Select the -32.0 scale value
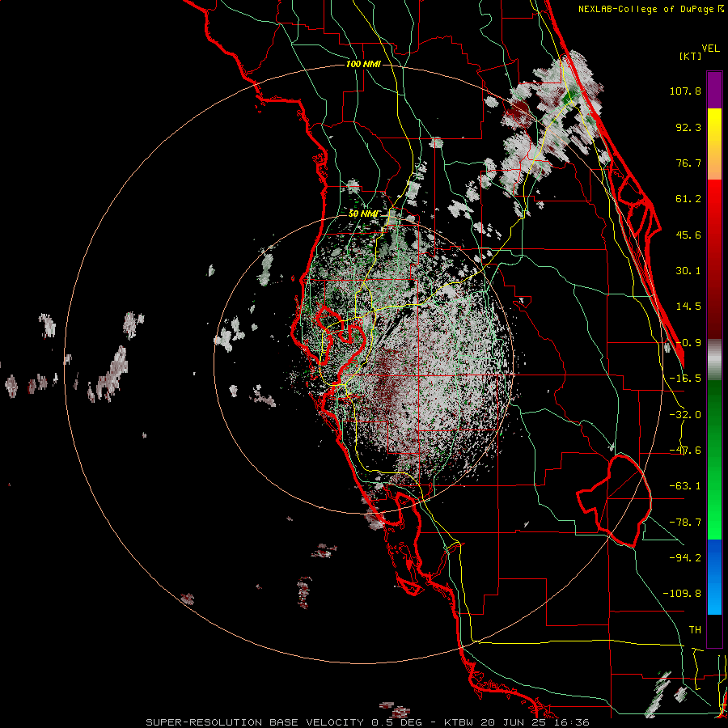Screen dimensions: 728x728 pos(685,415)
